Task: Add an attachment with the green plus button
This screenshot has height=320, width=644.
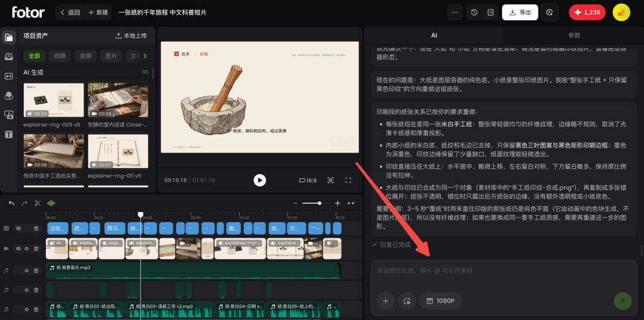Action: coord(386,301)
